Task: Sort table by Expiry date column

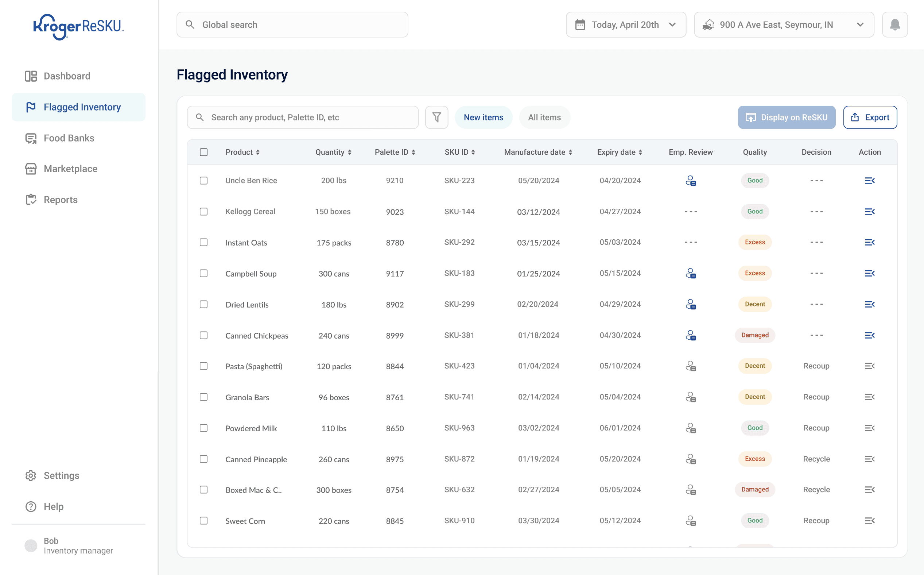Action: tap(620, 152)
